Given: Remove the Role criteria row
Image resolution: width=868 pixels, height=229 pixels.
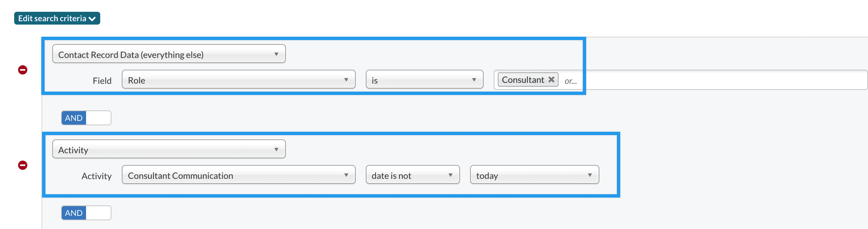Looking at the screenshot, I should pyautogui.click(x=23, y=70).
